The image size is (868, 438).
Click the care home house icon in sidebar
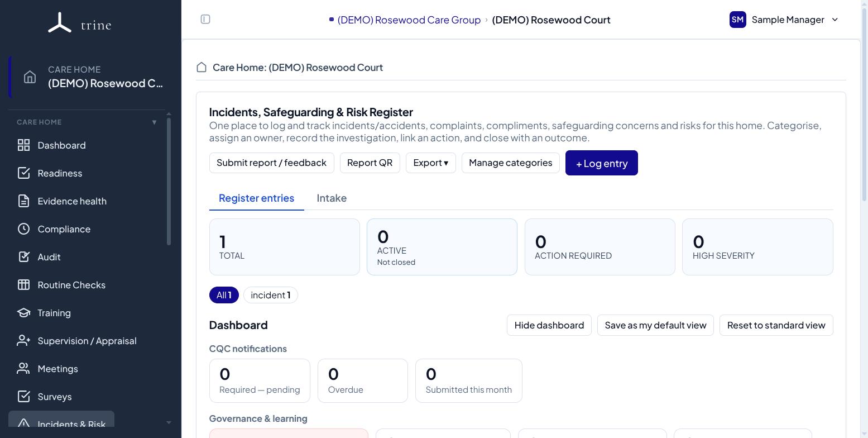coord(30,77)
